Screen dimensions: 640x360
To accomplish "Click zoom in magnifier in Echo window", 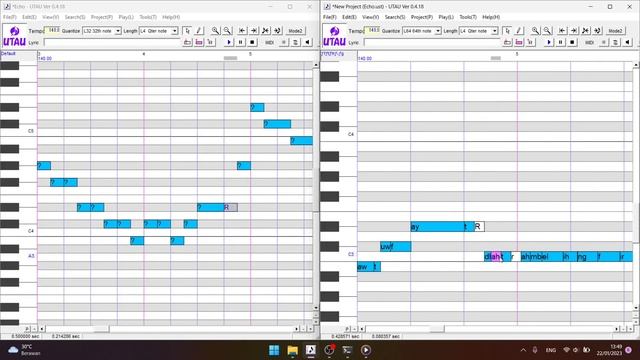I will click(215, 31).
